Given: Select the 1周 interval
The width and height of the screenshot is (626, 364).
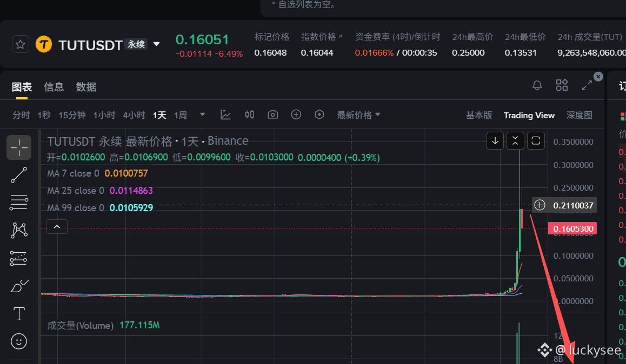Looking at the screenshot, I should (181, 115).
